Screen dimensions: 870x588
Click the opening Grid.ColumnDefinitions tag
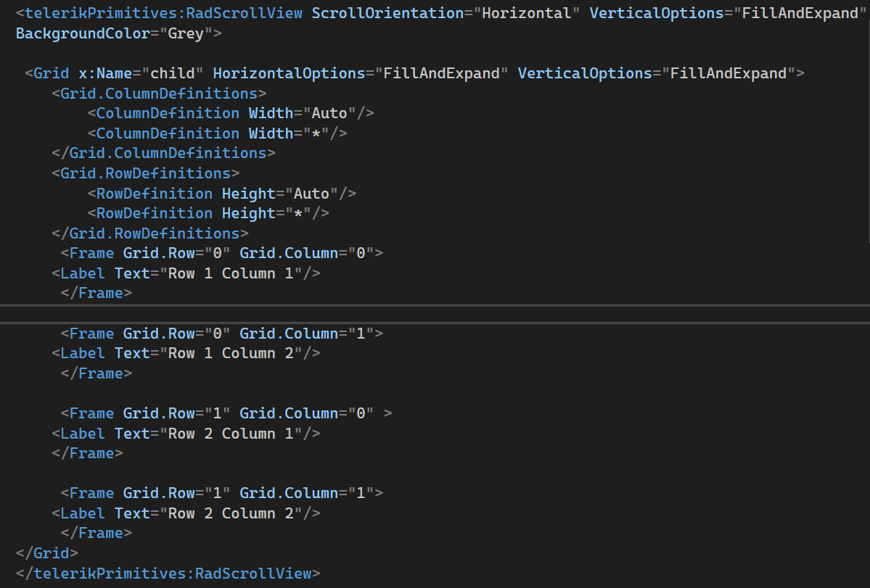tap(158, 94)
